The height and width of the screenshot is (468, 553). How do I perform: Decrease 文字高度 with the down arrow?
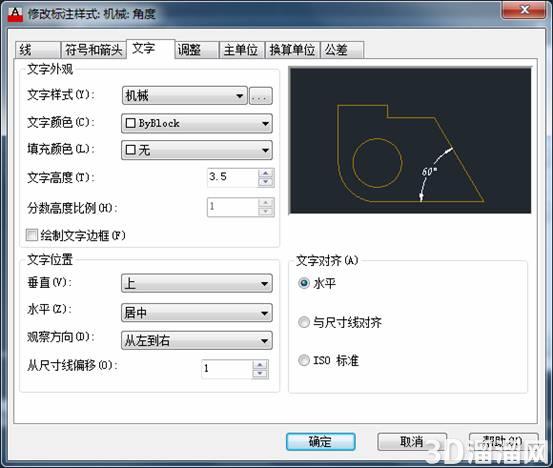266,182
